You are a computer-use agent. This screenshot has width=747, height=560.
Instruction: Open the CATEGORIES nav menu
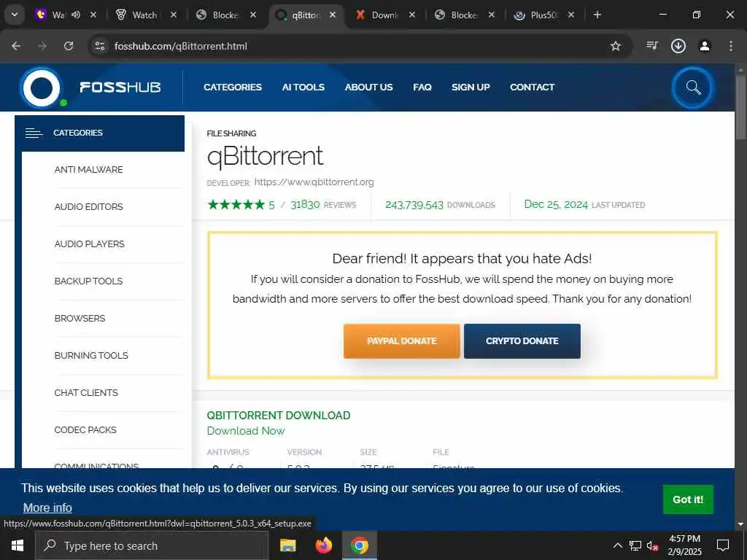233,87
